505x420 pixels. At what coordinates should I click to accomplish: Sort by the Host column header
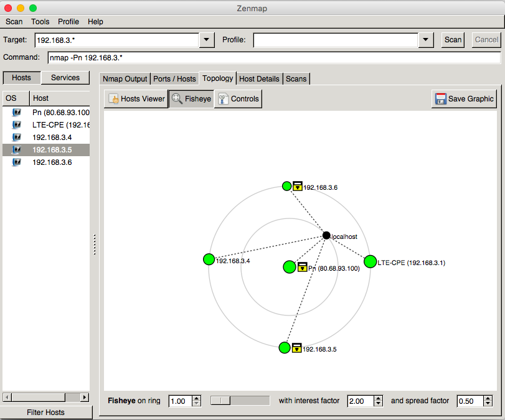[x=60, y=98]
